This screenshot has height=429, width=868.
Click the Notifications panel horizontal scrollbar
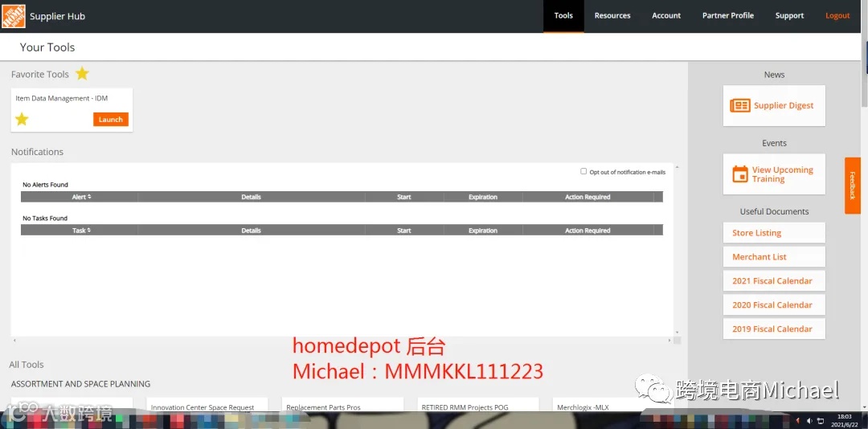[x=342, y=341]
